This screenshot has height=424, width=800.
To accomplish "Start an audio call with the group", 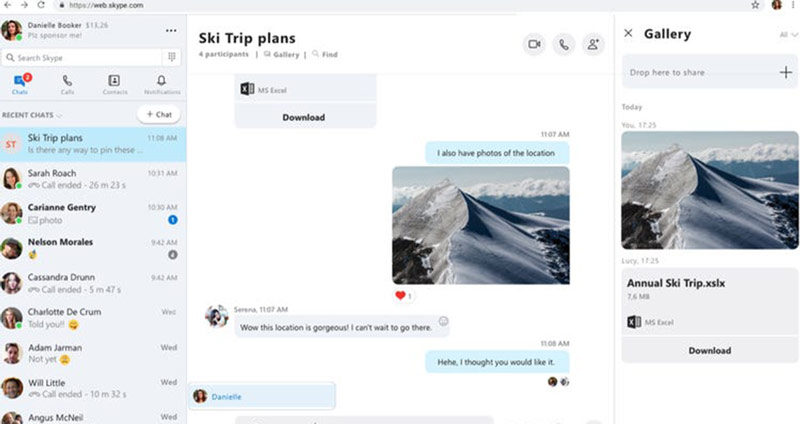I will (564, 44).
